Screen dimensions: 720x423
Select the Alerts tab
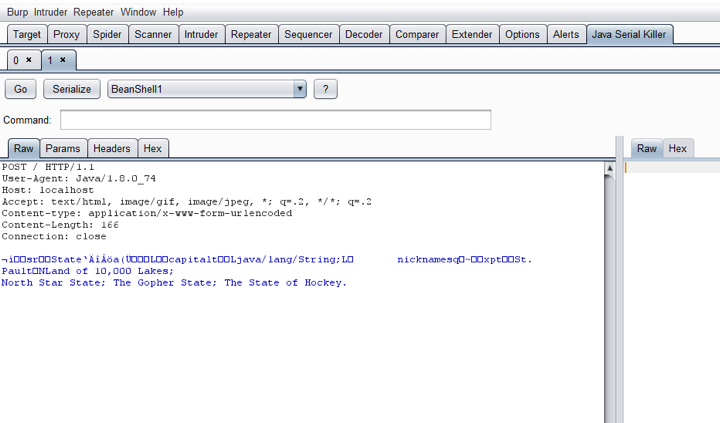tap(566, 34)
